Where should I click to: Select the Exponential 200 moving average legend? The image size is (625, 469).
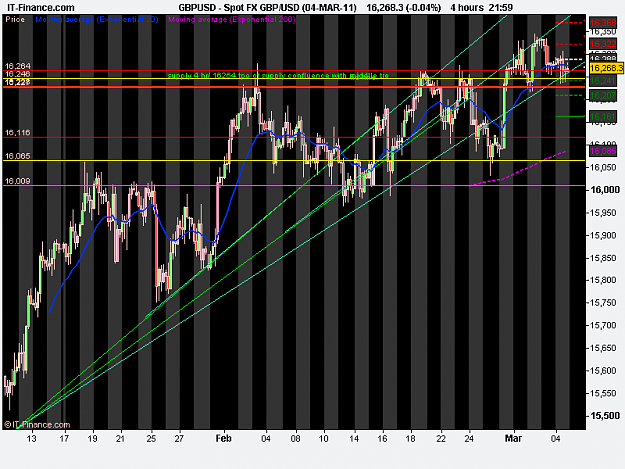[x=232, y=19]
